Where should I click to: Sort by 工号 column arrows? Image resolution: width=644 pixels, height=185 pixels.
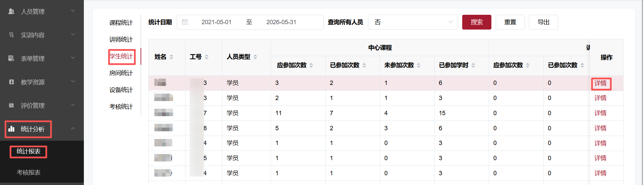[x=207, y=57]
